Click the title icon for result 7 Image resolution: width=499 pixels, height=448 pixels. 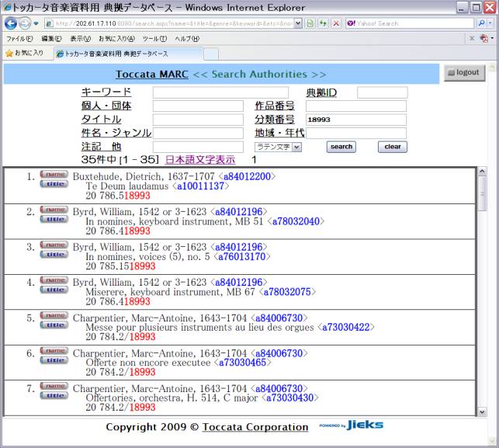tap(54, 396)
